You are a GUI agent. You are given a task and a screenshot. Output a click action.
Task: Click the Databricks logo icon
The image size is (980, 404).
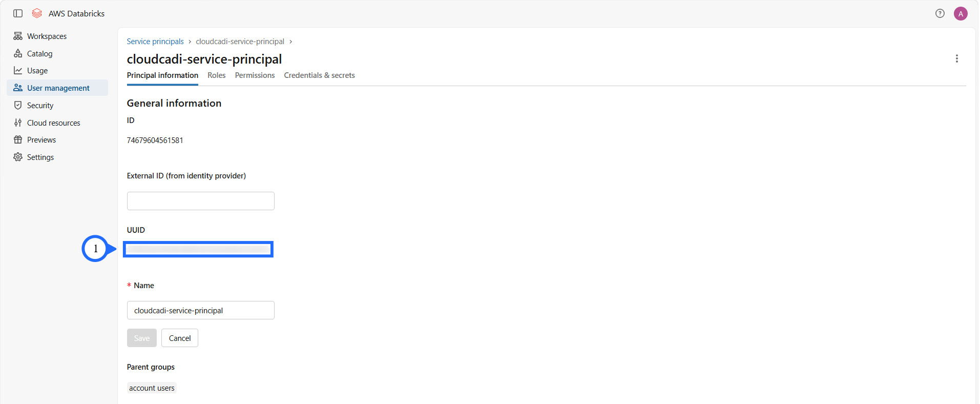point(37,13)
